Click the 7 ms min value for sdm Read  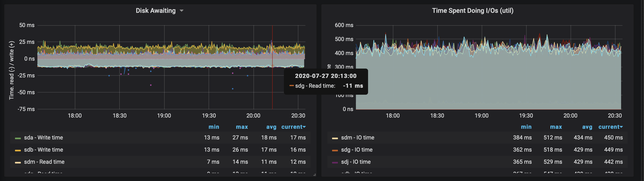click(x=213, y=162)
